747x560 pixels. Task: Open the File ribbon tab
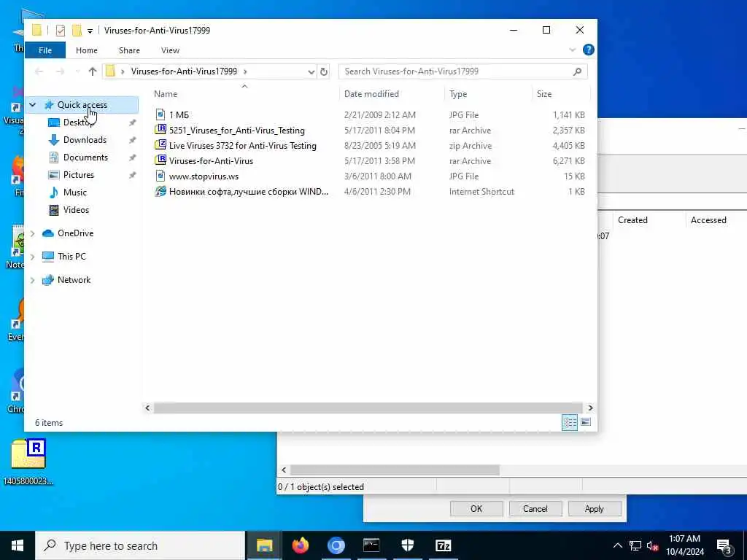[45, 50]
